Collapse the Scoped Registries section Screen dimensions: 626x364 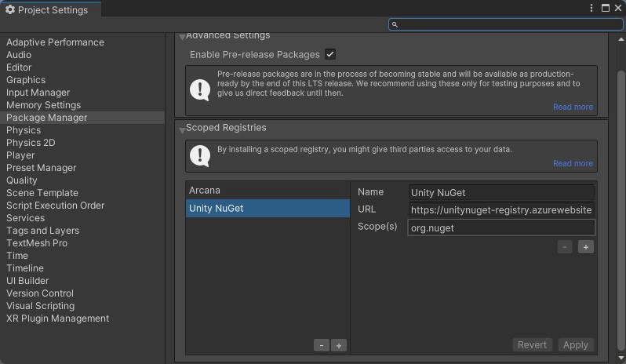pyautogui.click(x=182, y=130)
